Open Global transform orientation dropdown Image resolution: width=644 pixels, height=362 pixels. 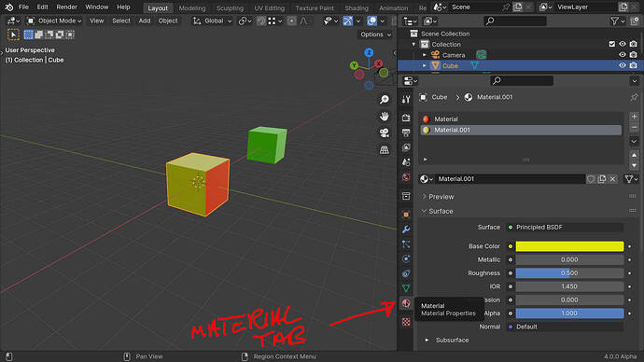[x=213, y=21]
